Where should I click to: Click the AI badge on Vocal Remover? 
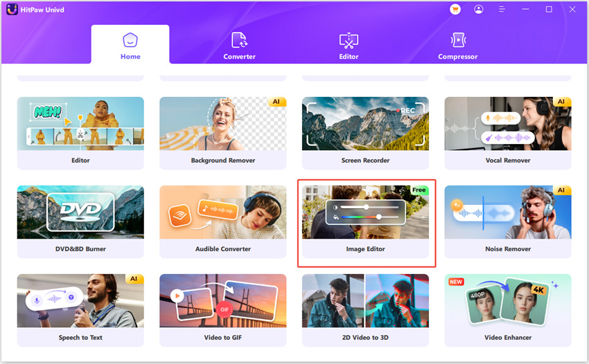tap(562, 102)
